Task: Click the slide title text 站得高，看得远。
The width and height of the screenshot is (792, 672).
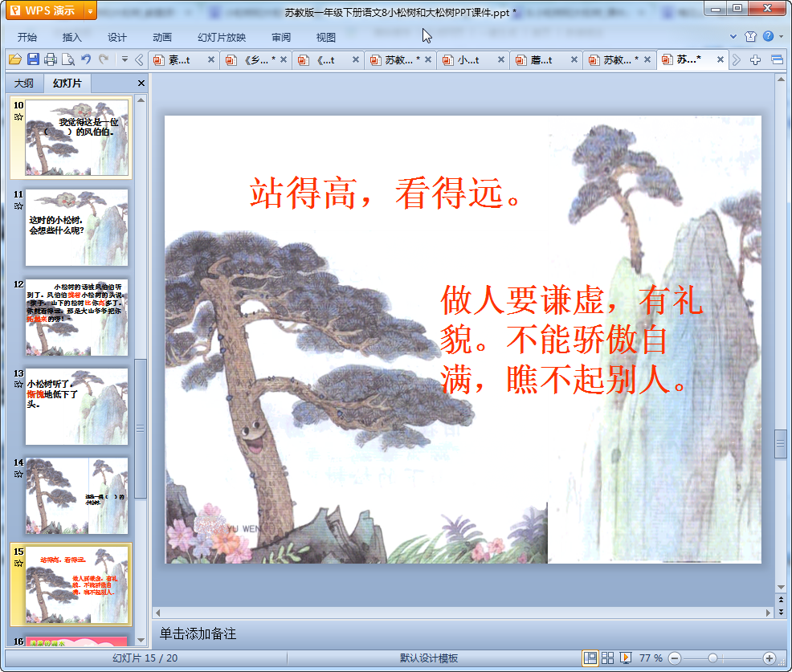Action: (x=386, y=193)
